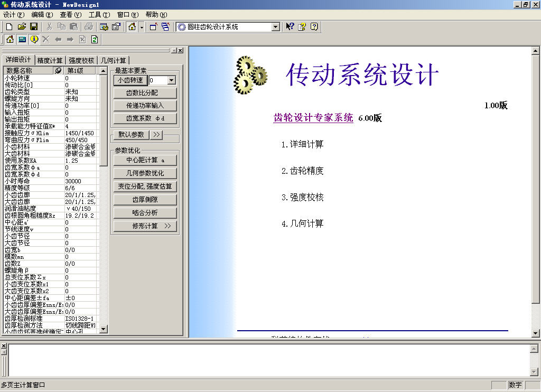
Task: Open the 齿轮设计专家系统 link
Action: click(x=313, y=118)
